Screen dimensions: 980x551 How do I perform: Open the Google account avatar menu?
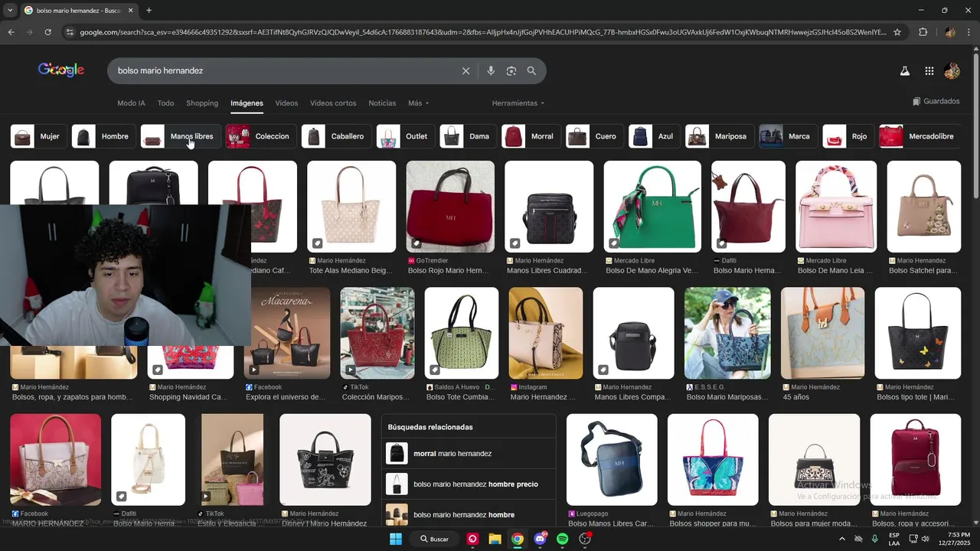tap(952, 71)
